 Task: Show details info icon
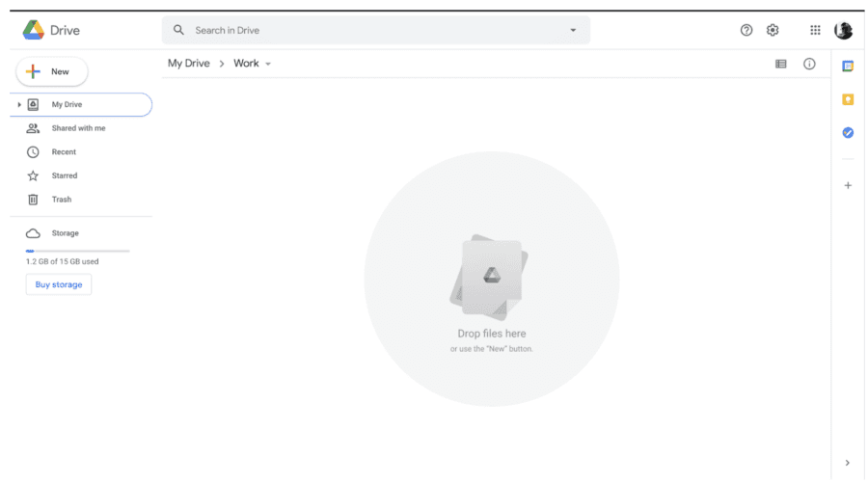(x=809, y=65)
